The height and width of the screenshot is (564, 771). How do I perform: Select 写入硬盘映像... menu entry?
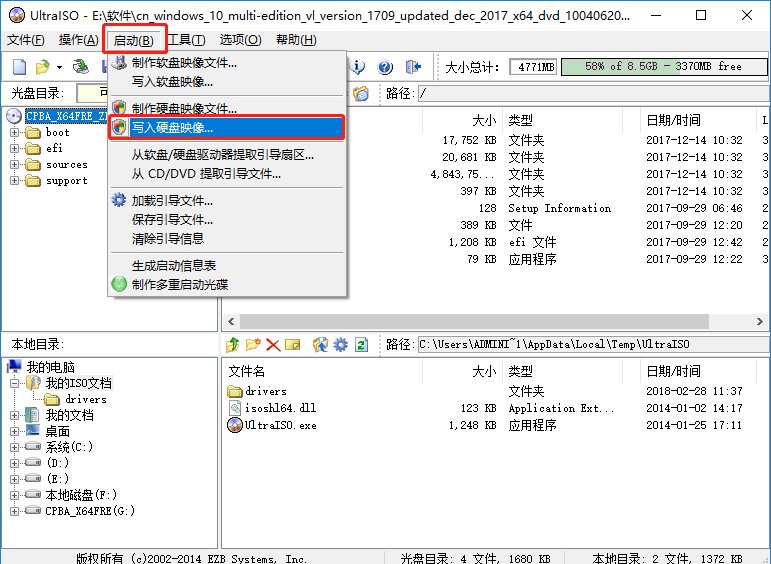(227, 128)
